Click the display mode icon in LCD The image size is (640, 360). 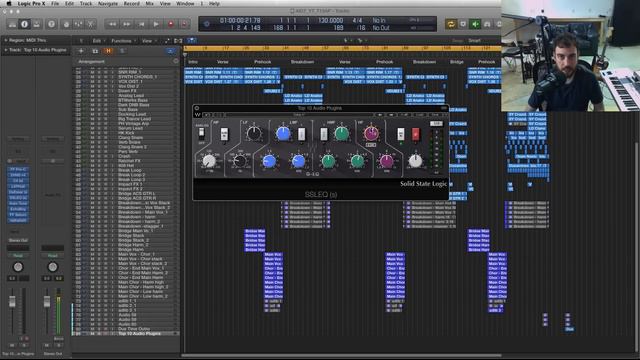pos(207,24)
